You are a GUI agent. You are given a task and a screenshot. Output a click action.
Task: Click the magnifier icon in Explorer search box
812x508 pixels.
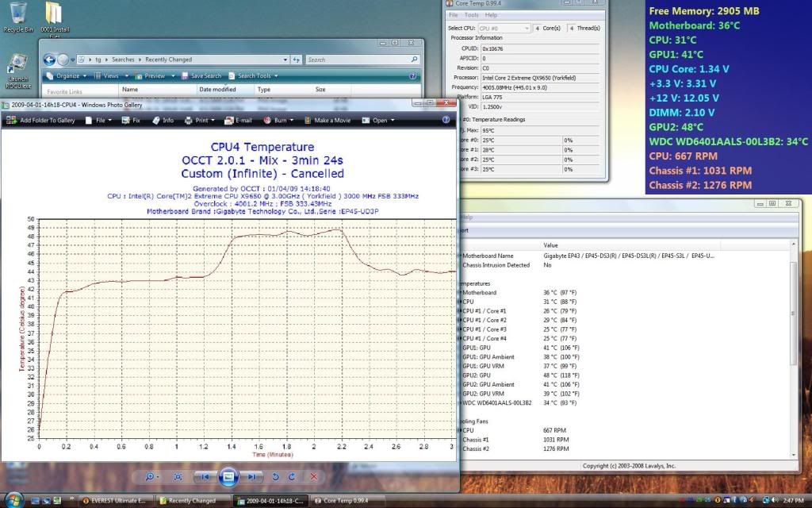pyautogui.click(x=414, y=60)
